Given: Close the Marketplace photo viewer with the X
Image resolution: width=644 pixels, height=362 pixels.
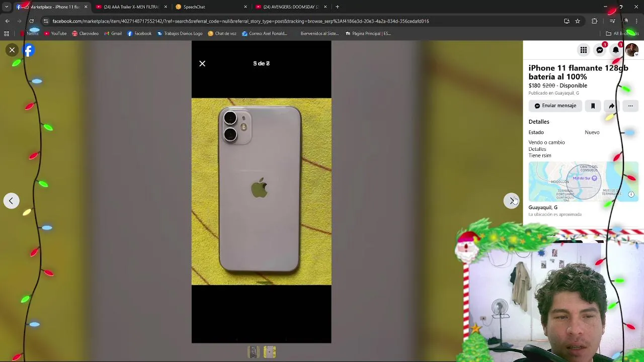Looking at the screenshot, I should click(x=12, y=50).
